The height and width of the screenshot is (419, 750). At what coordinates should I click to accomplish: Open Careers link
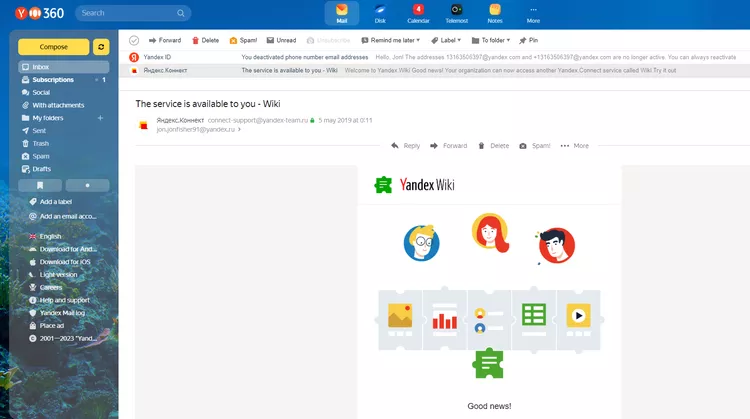(46, 287)
